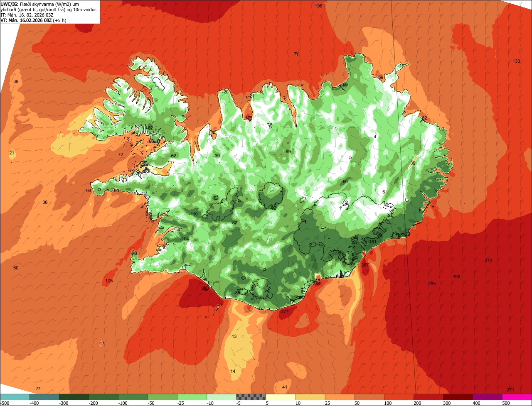Click the value 179 on the north coast
This screenshot has width=532, height=406.
tap(249, 118)
